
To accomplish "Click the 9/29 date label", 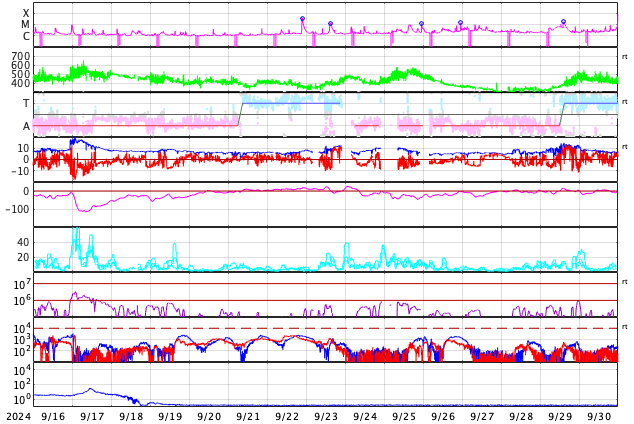I will (x=560, y=416).
